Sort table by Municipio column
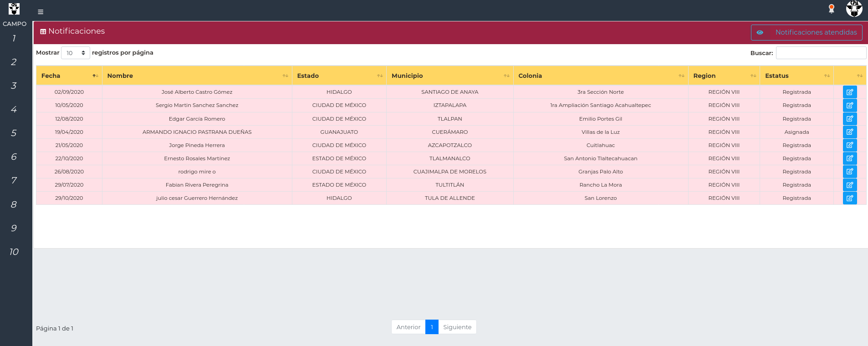The image size is (868, 346). [x=450, y=76]
